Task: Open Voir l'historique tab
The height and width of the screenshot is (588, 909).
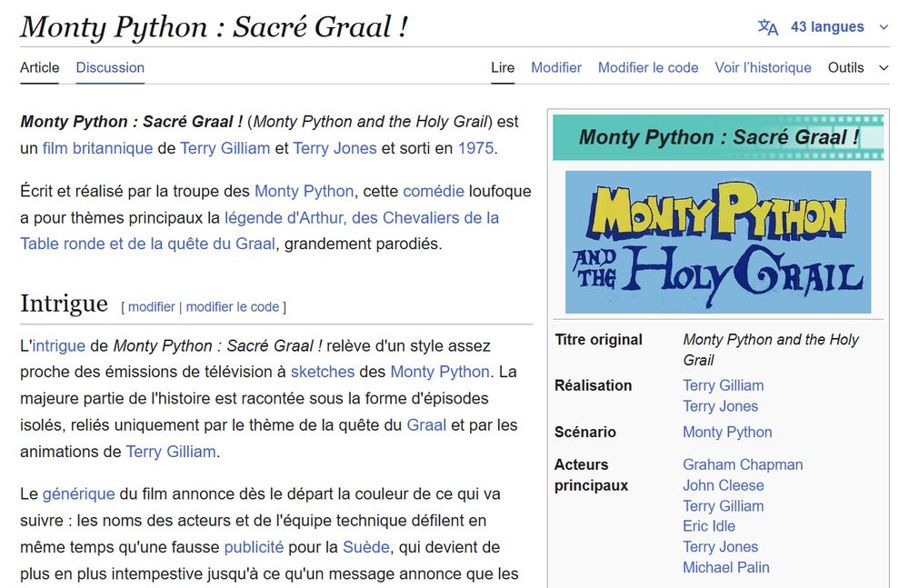Action: [x=763, y=68]
